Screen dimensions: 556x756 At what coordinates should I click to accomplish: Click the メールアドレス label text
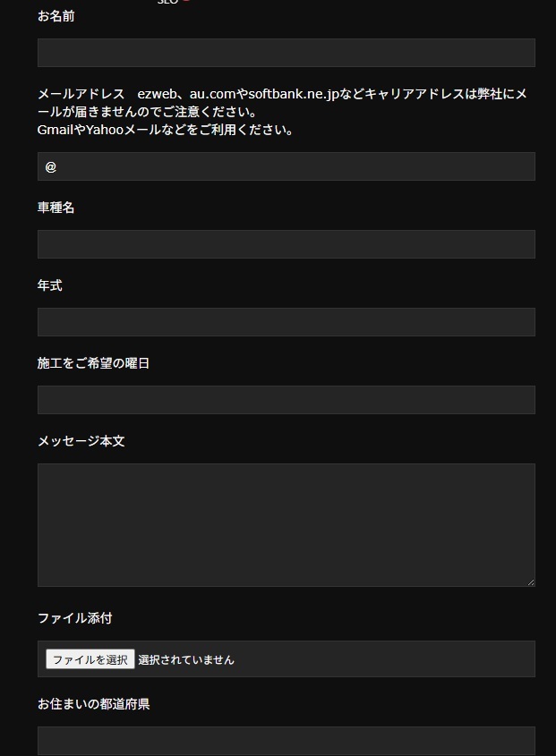(81, 94)
